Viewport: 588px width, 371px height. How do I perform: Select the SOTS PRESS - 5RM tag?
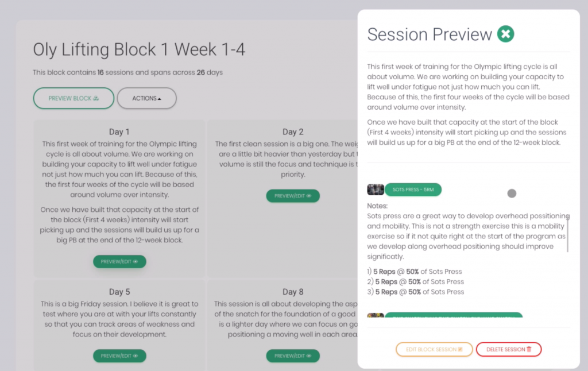point(413,190)
